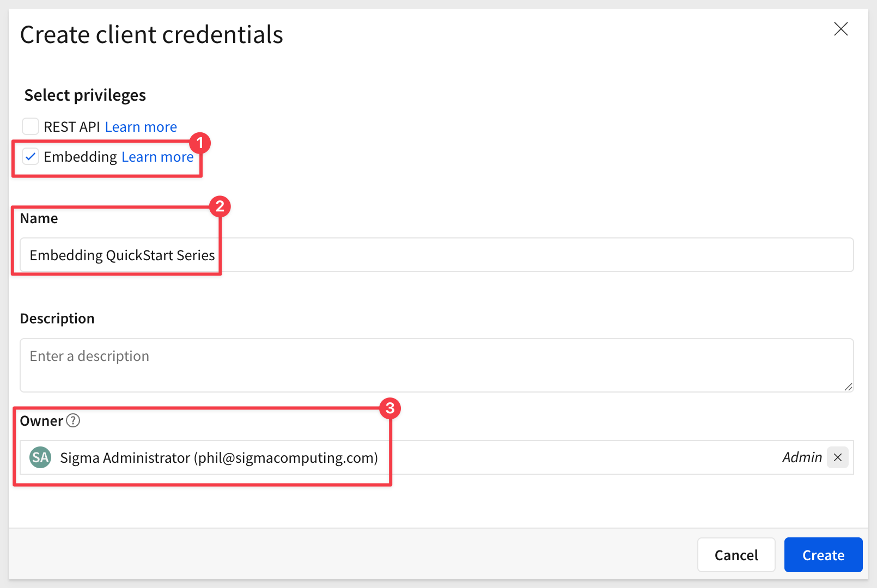The width and height of the screenshot is (877, 588).
Task: Open the REST API Learn more link
Action: pyautogui.click(x=141, y=127)
